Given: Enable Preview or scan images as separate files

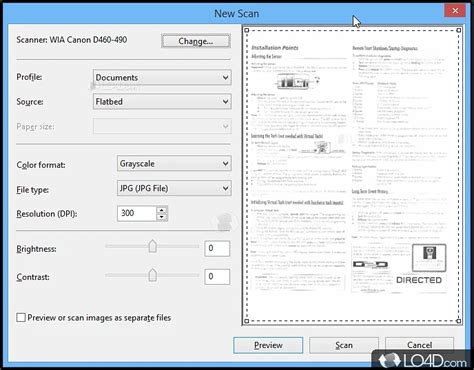Looking at the screenshot, I should (x=21, y=317).
